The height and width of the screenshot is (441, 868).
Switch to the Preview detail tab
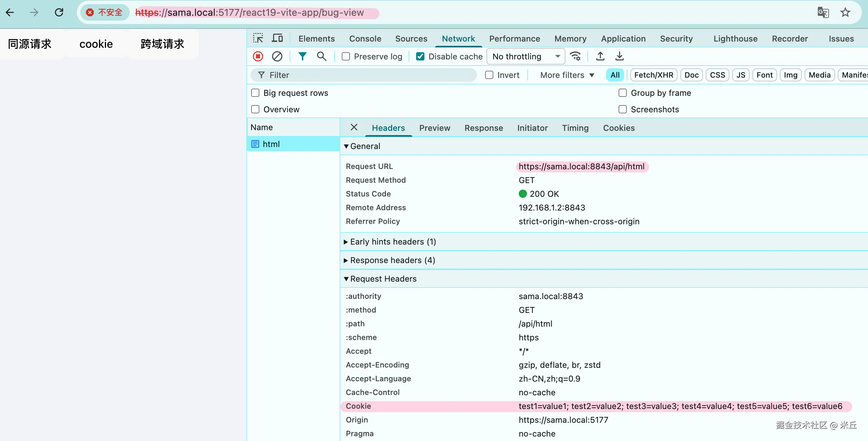pyautogui.click(x=434, y=128)
